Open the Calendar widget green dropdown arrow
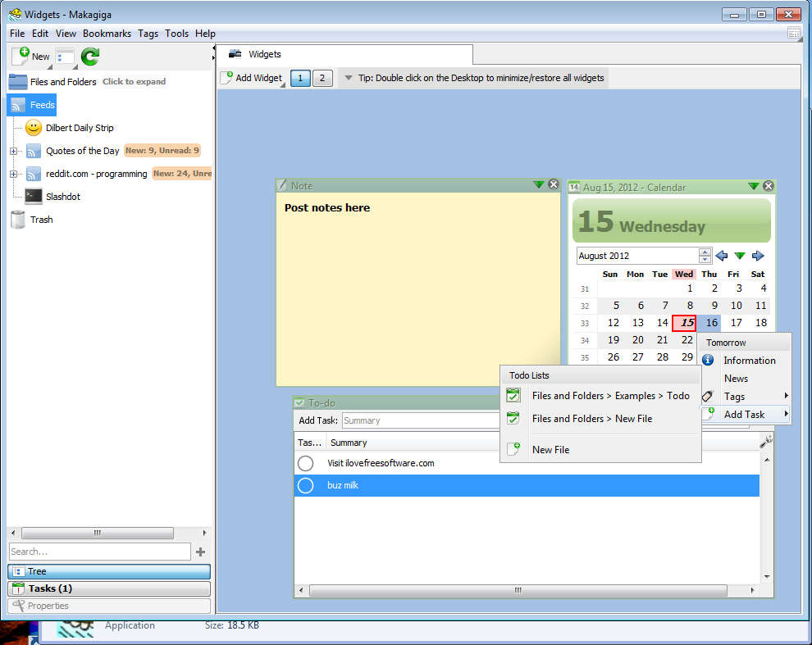This screenshot has width=812, height=645. pos(754,186)
